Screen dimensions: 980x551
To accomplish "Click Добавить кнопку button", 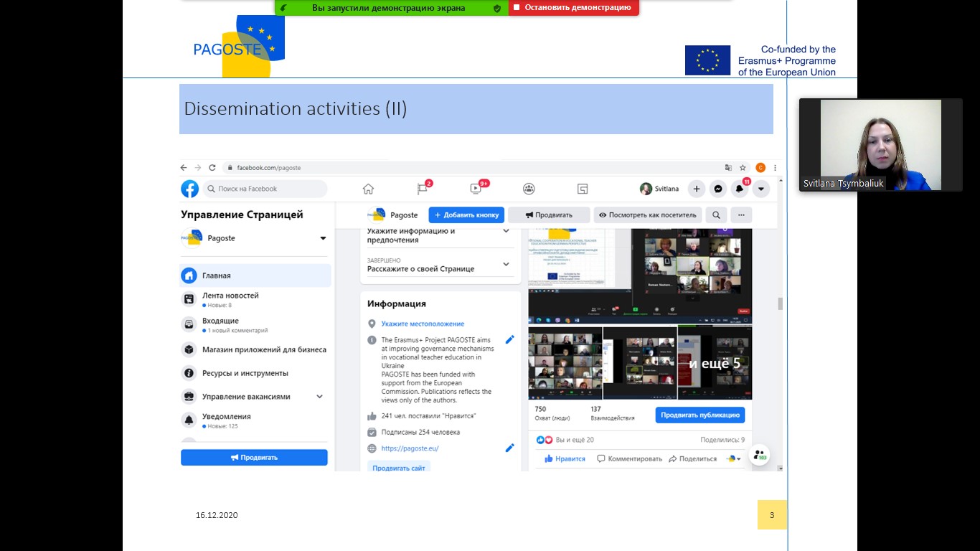I will point(466,215).
